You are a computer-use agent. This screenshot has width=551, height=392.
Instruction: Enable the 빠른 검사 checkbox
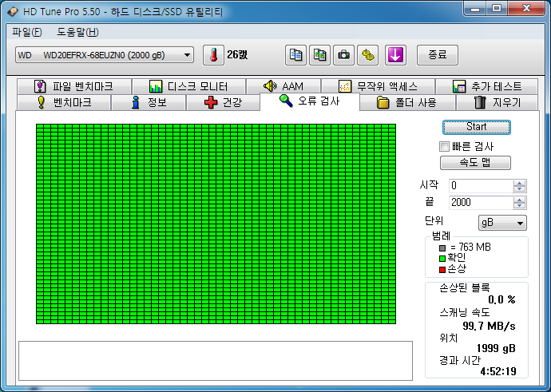tap(444, 146)
